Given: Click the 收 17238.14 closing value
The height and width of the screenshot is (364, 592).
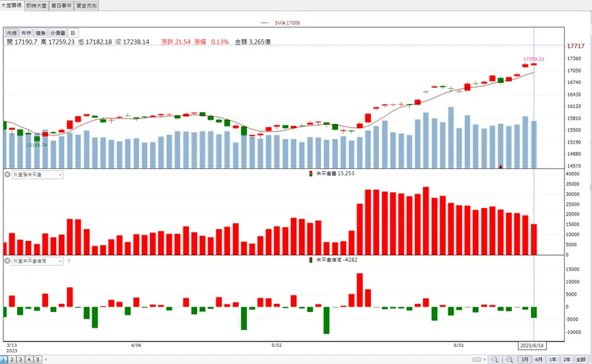Looking at the screenshot, I should point(132,42).
